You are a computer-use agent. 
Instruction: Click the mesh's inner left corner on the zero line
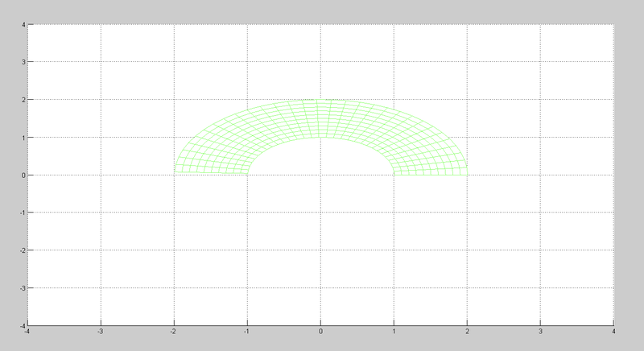pos(247,174)
